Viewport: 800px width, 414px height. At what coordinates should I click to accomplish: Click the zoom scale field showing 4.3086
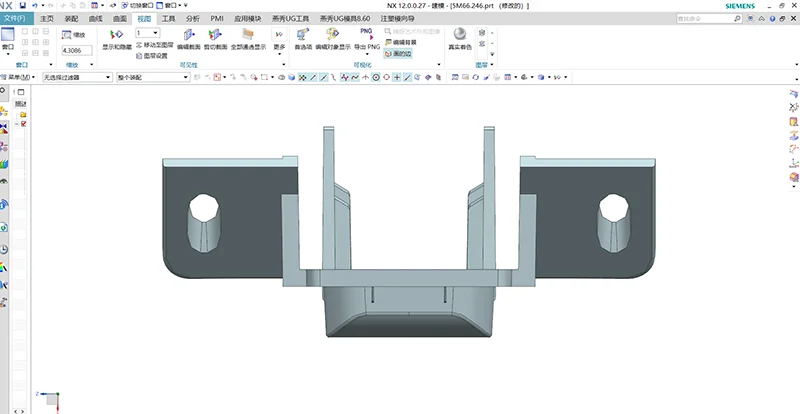[75, 49]
